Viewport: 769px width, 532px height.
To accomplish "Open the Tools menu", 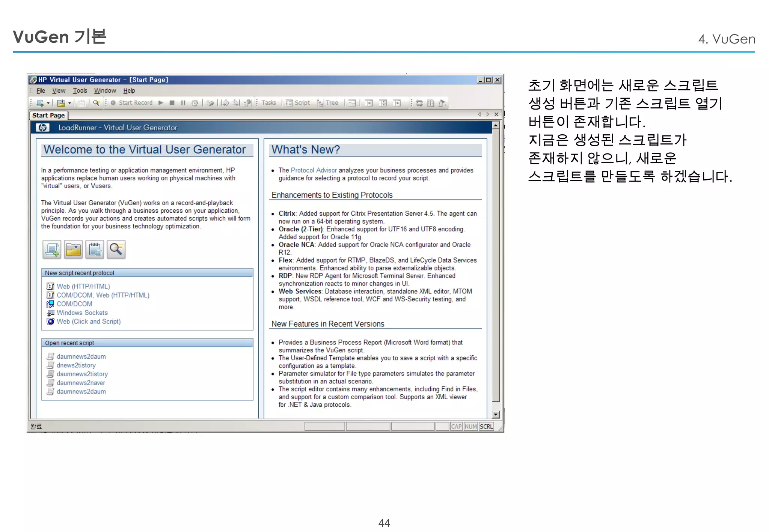I will click(x=80, y=91).
